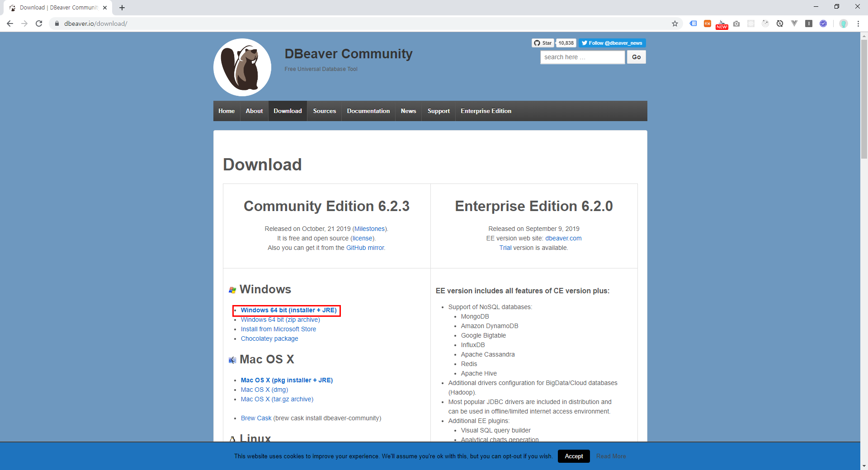This screenshot has width=868, height=470.
Task: Select the Download menu item
Action: coord(288,111)
